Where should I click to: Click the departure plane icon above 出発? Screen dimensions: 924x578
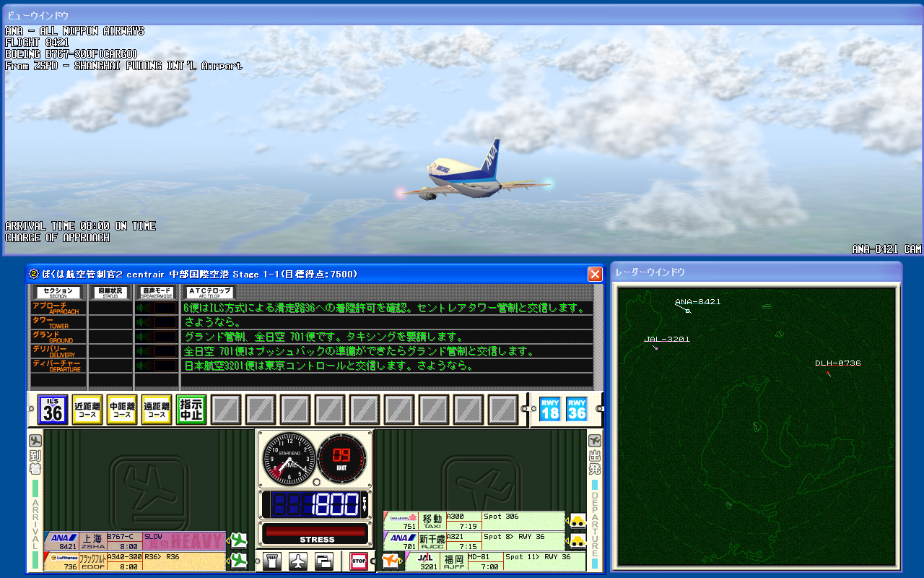coord(595,441)
